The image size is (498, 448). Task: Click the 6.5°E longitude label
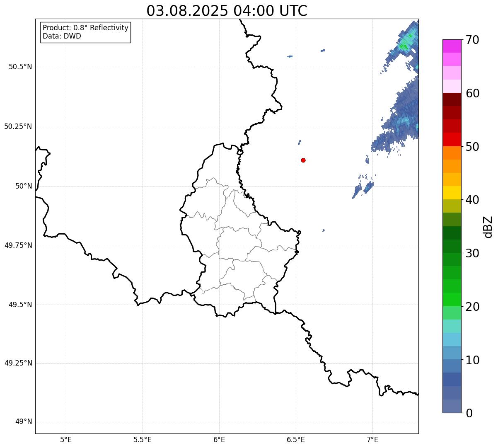pos(296,439)
